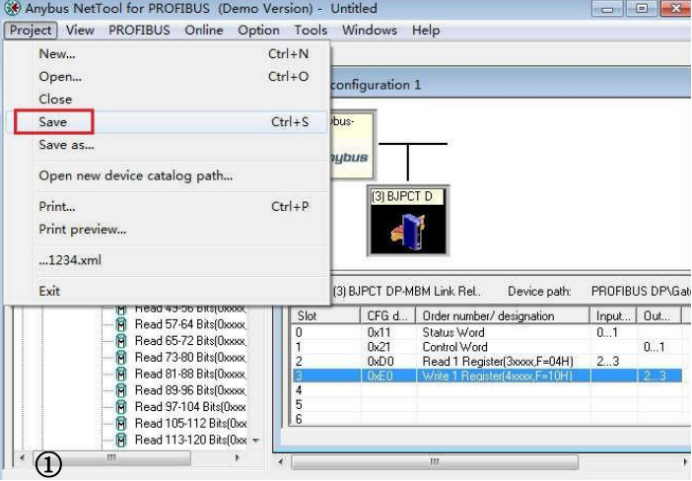This screenshot has height=481, width=692.
Task: Click the 0xD0 CFG data cell
Action: [380, 361]
